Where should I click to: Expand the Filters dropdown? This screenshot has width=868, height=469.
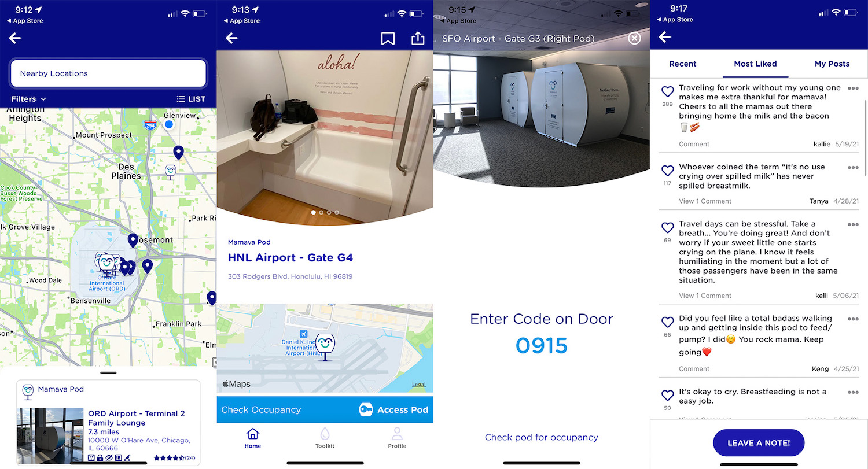(x=28, y=99)
